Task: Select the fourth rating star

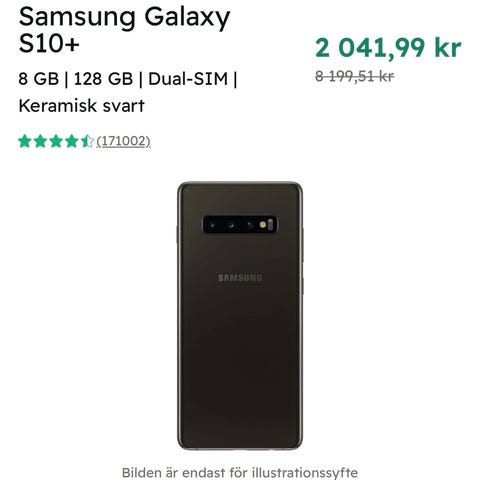Action: coord(72,141)
